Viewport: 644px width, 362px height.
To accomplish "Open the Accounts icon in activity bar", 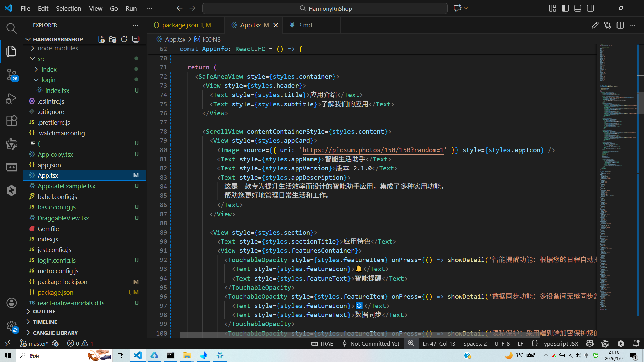I will coord(11,303).
